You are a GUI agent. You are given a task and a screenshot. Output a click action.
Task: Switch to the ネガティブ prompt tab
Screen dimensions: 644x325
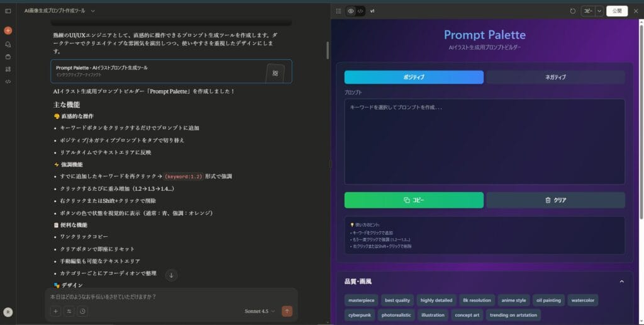pyautogui.click(x=555, y=77)
